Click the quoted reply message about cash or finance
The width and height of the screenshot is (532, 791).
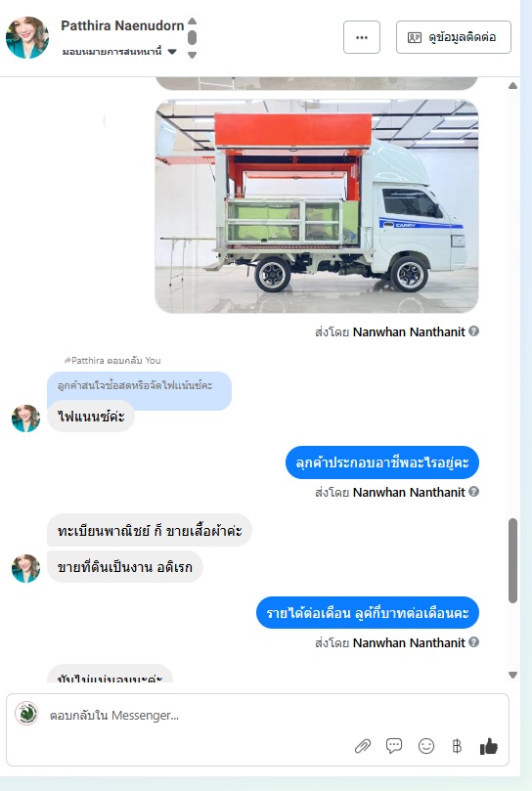[x=139, y=386]
